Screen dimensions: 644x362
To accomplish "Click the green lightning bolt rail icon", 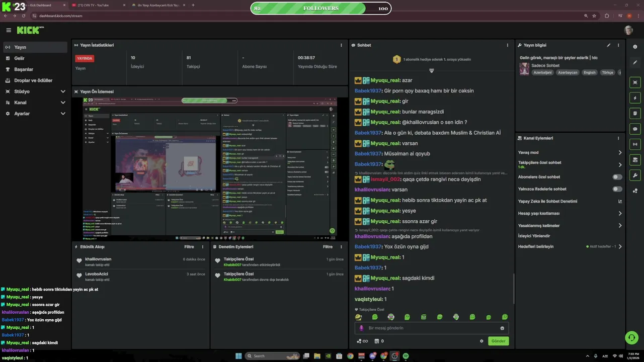I will 635,98.
